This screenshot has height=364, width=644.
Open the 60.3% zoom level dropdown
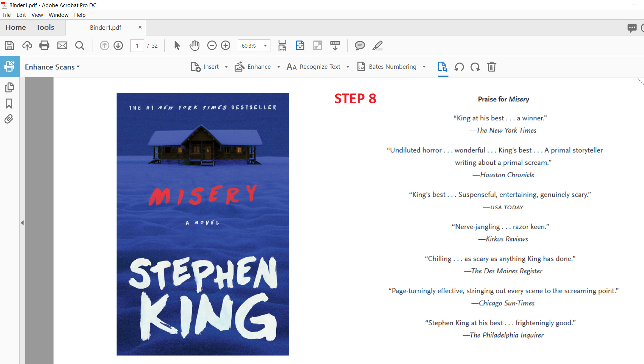[x=265, y=46]
